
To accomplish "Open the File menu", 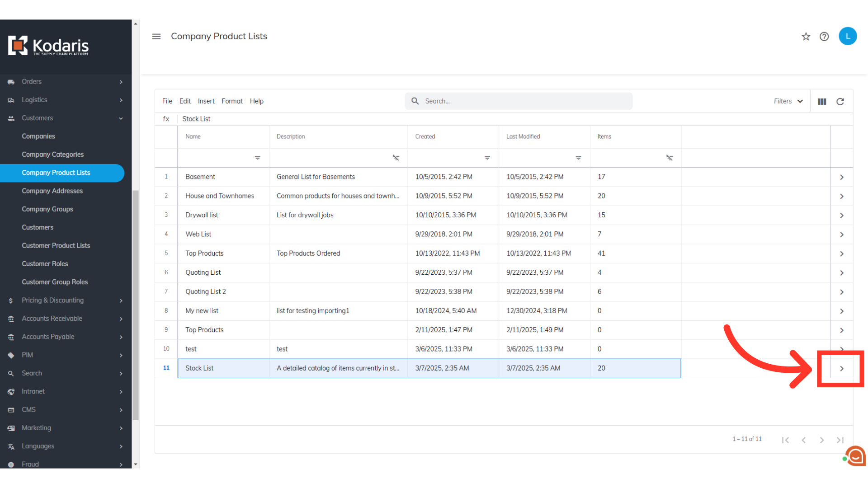I will pos(167,101).
